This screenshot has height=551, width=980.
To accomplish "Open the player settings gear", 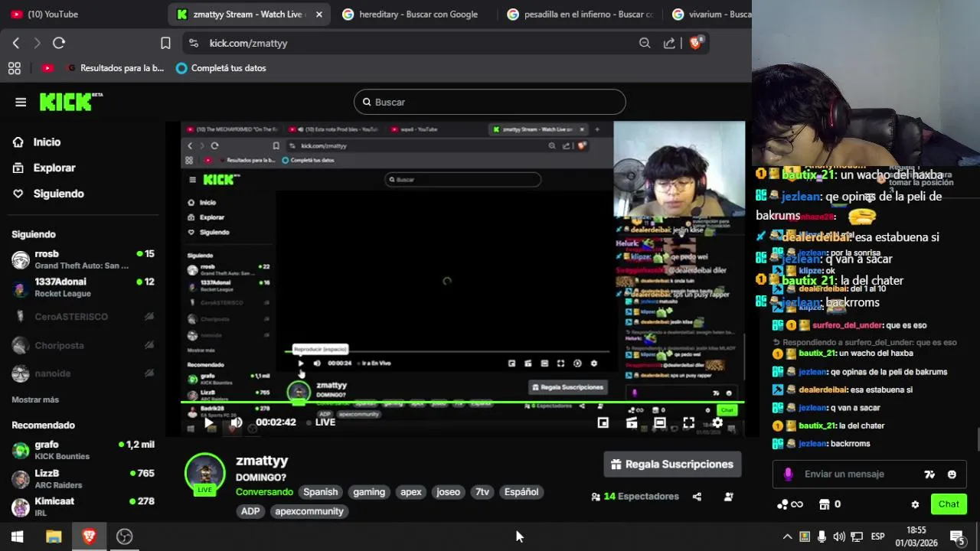I will click(x=717, y=422).
